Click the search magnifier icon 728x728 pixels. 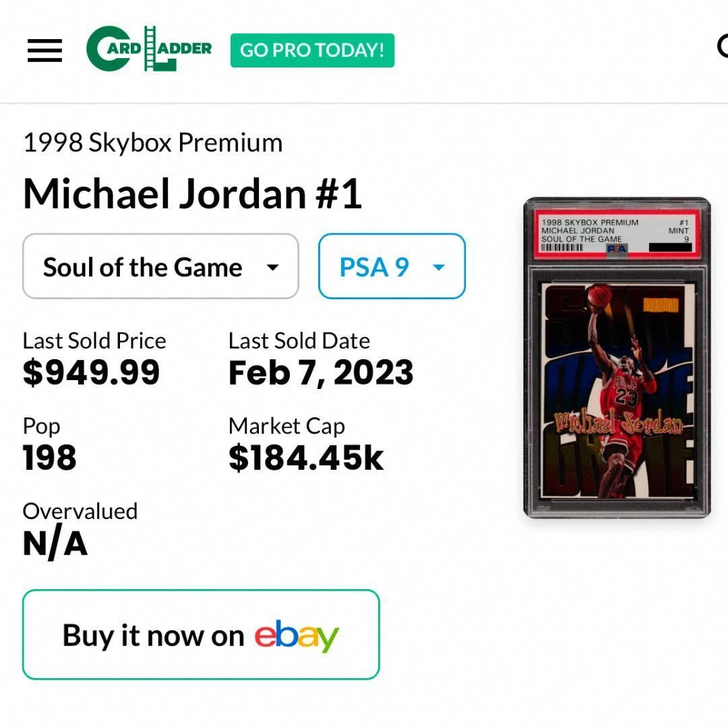(721, 47)
